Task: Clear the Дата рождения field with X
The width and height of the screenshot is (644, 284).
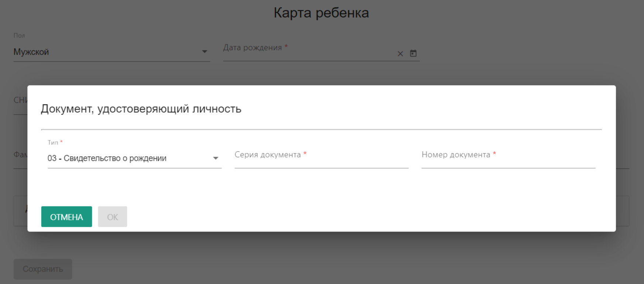Action: tap(400, 54)
